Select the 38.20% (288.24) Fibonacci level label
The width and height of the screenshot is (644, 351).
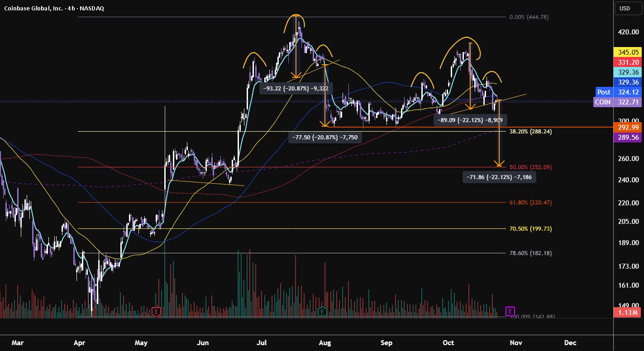[530, 131]
